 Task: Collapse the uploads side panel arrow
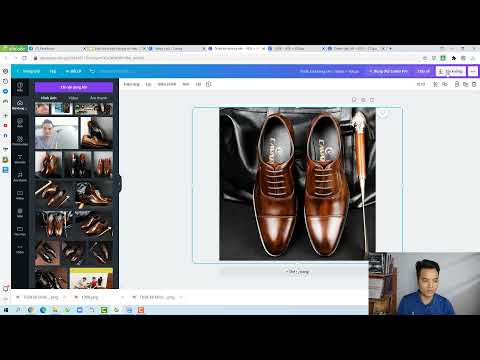(x=119, y=183)
